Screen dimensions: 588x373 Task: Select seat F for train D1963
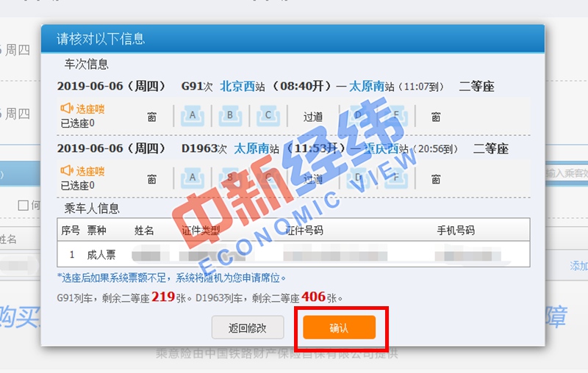coord(396,178)
